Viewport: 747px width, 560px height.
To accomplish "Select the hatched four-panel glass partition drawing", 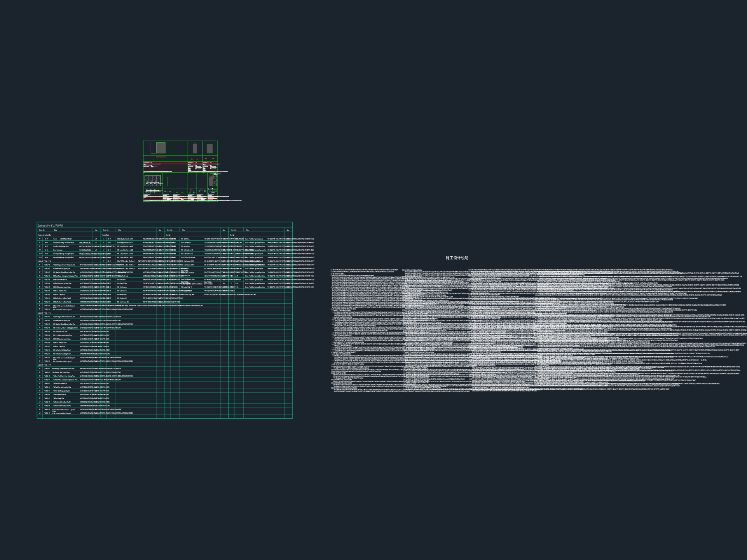I will coord(153,181).
